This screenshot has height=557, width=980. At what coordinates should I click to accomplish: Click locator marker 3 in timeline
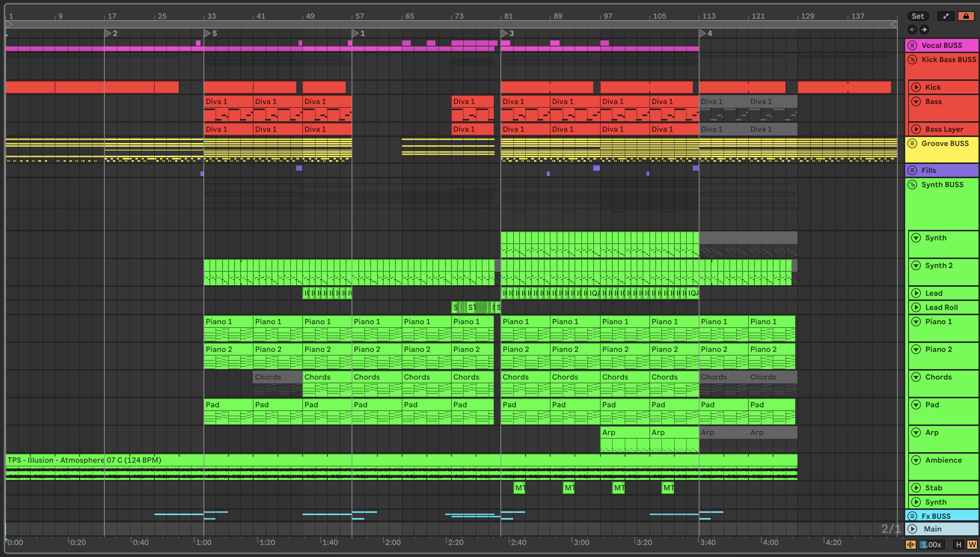(505, 33)
